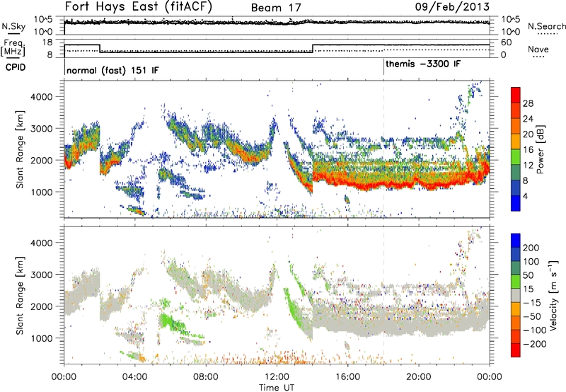Click the 'CPID' row label
This screenshot has width=566, height=392.
click(x=16, y=67)
